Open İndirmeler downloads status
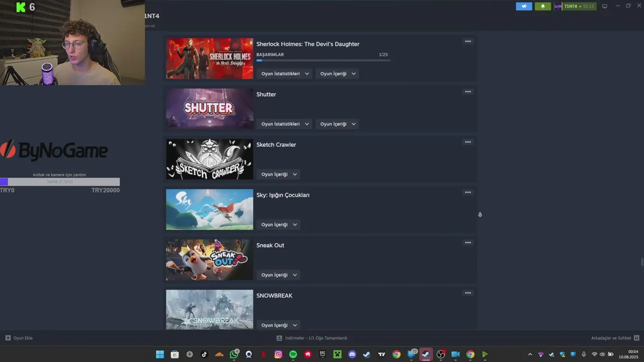The height and width of the screenshot is (362, 644). click(312, 338)
